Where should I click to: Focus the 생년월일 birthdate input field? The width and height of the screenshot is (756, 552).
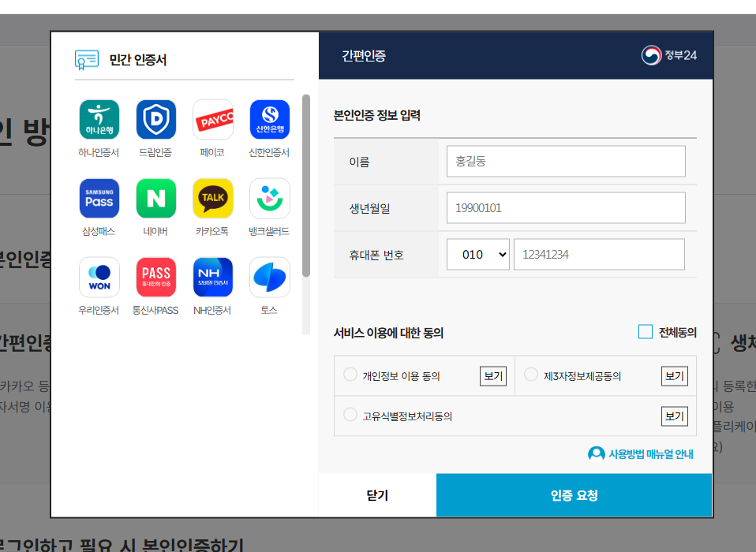click(x=566, y=207)
